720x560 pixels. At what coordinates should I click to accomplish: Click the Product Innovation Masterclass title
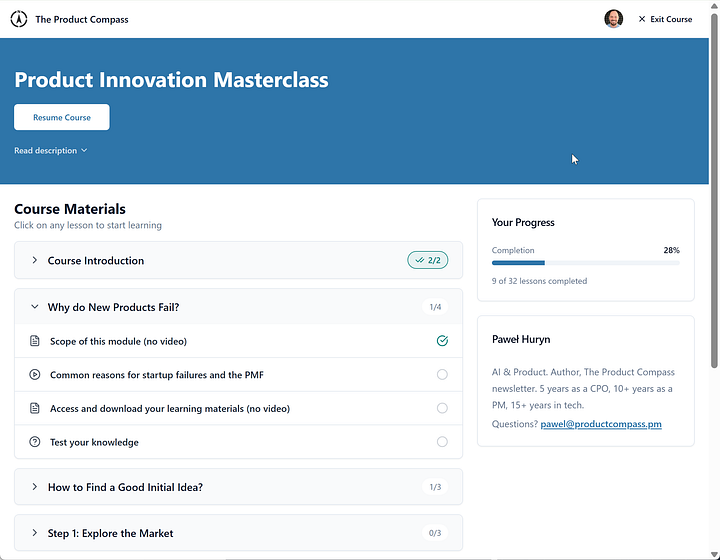tap(171, 80)
